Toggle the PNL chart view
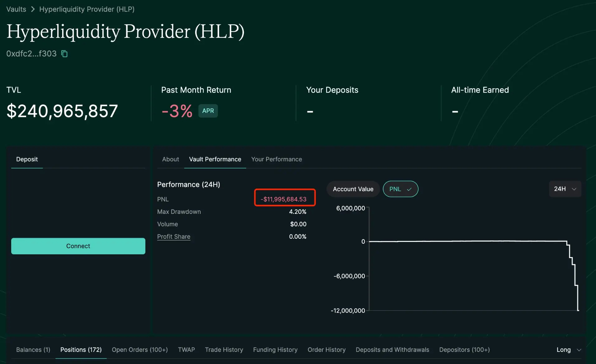Viewport: 596px width, 364px height. [400, 189]
